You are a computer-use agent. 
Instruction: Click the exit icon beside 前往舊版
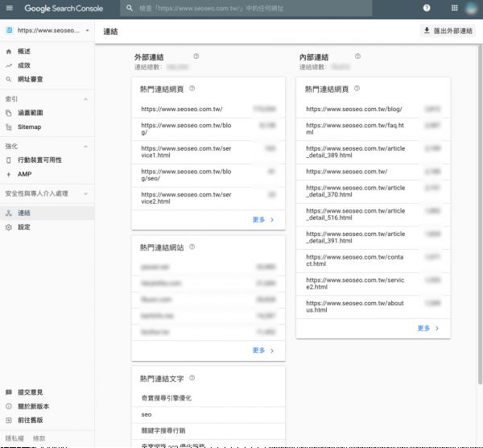point(9,421)
